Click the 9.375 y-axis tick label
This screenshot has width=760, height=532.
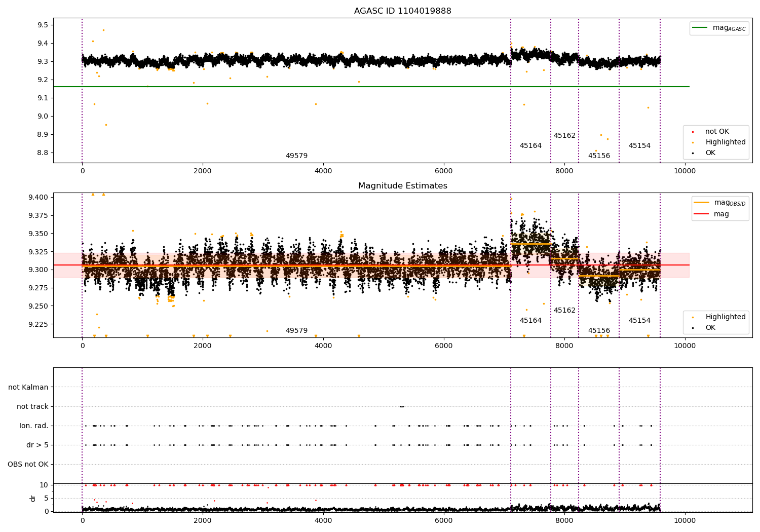39,216
